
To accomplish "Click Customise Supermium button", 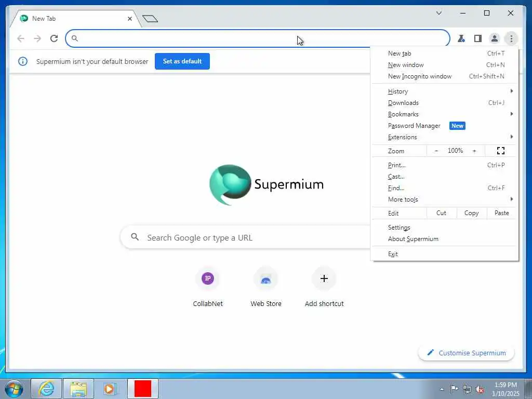I will (x=466, y=353).
